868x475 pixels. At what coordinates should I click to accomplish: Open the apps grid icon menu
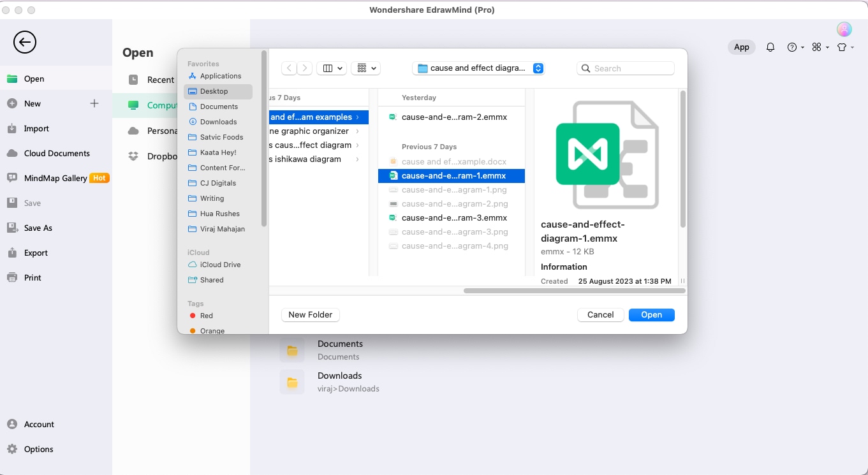820,47
